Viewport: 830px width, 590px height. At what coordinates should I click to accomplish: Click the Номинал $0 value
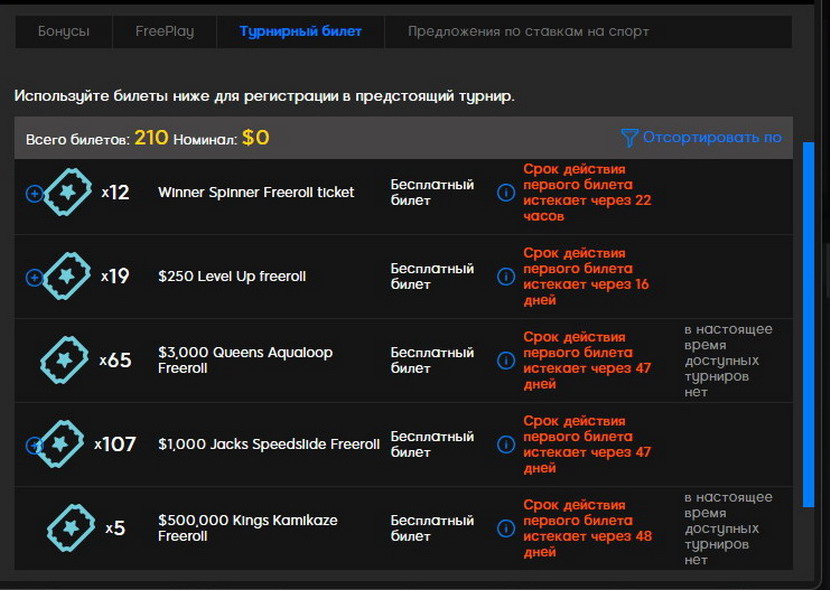pos(256,138)
